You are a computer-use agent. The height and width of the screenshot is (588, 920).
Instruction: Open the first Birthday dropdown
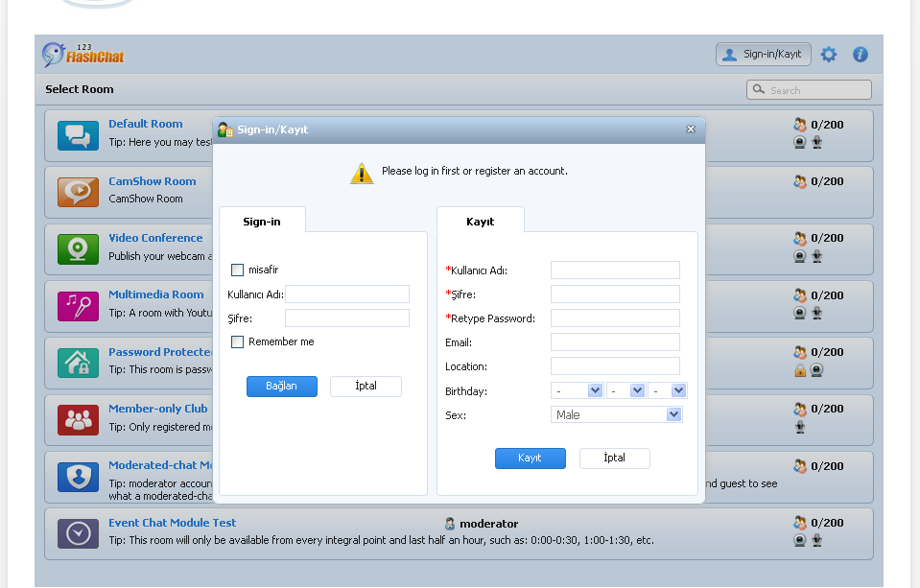[578, 390]
